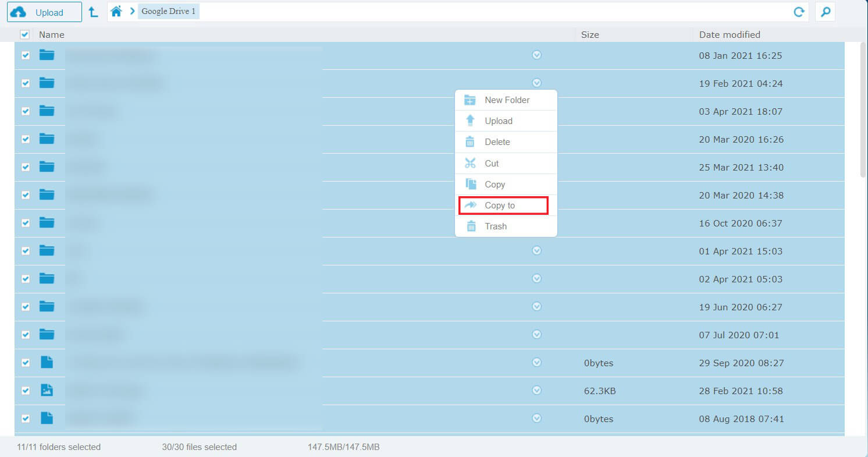Select New Folder in context menu
This screenshot has height=457, width=868.
click(507, 100)
